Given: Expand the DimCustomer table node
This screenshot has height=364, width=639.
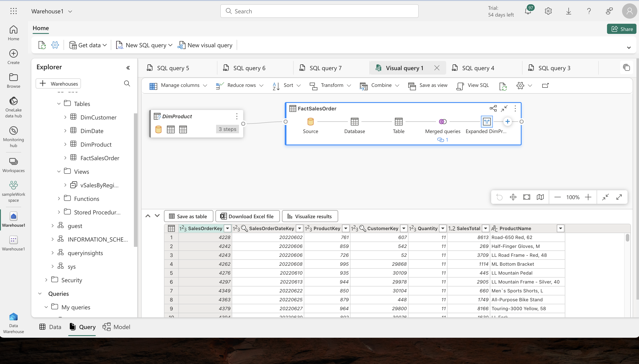Looking at the screenshot, I should [x=65, y=117].
